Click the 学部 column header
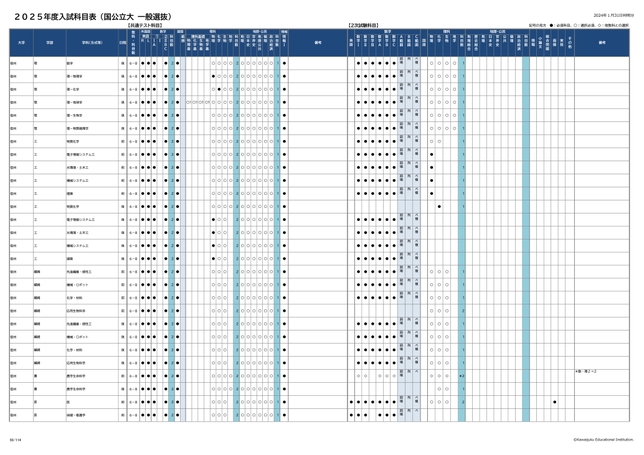644x455 pixels. click(x=49, y=43)
